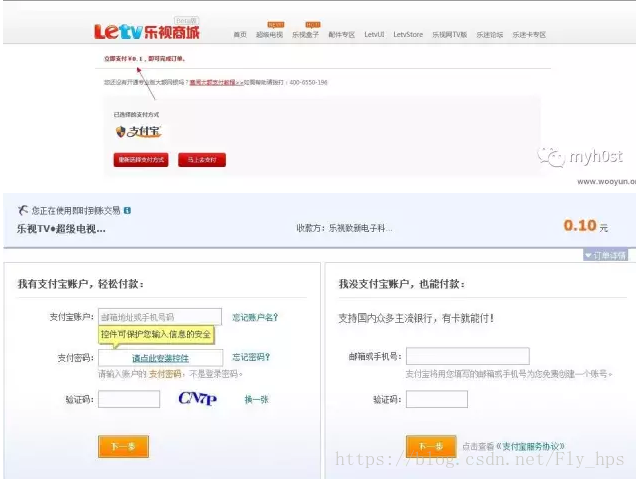
Task: Click the 重新选择支付方式 button
Action: point(141,160)
